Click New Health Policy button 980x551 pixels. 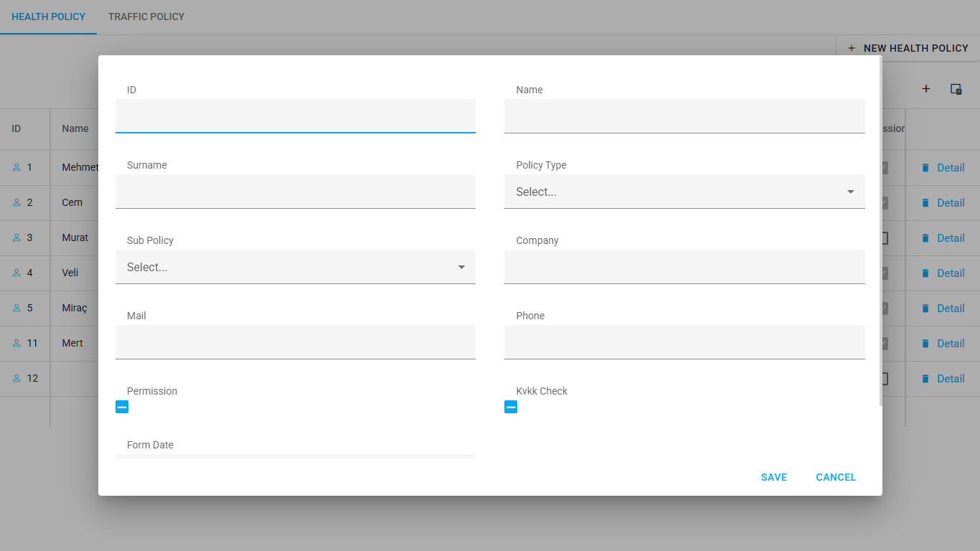click(908, 48)
